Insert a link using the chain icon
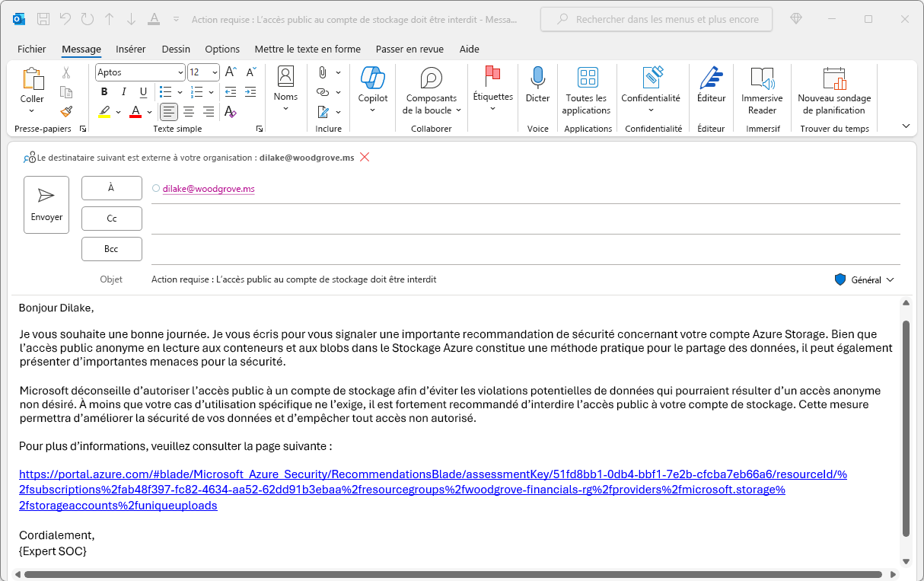Viewport: 924px width, 581px height. pos(323,92)
